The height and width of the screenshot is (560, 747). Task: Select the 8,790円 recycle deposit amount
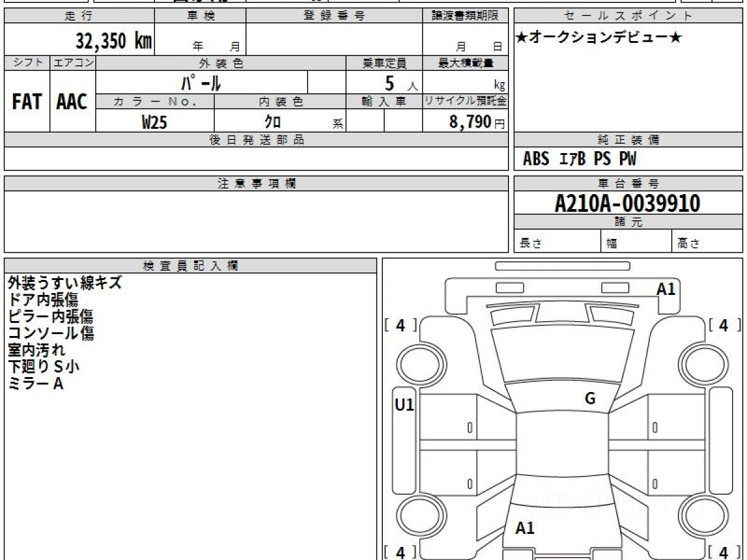(477, 122)
